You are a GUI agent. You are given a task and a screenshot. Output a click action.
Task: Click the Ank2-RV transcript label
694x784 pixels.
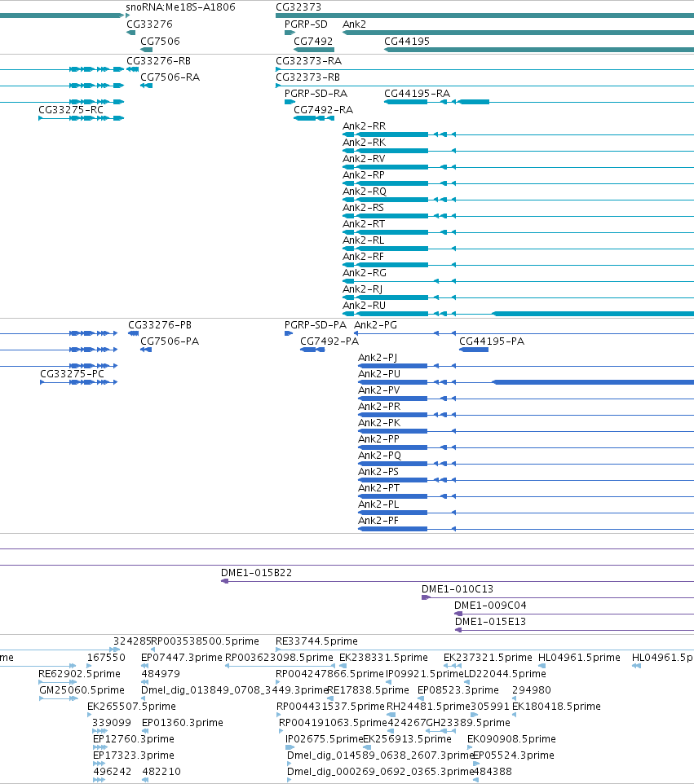point(364,158)
